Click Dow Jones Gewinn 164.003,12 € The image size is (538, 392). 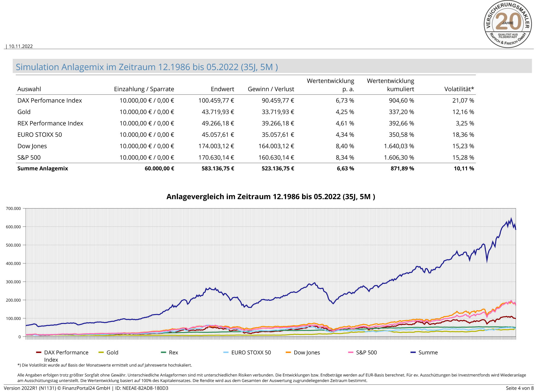tap(276, 146)
